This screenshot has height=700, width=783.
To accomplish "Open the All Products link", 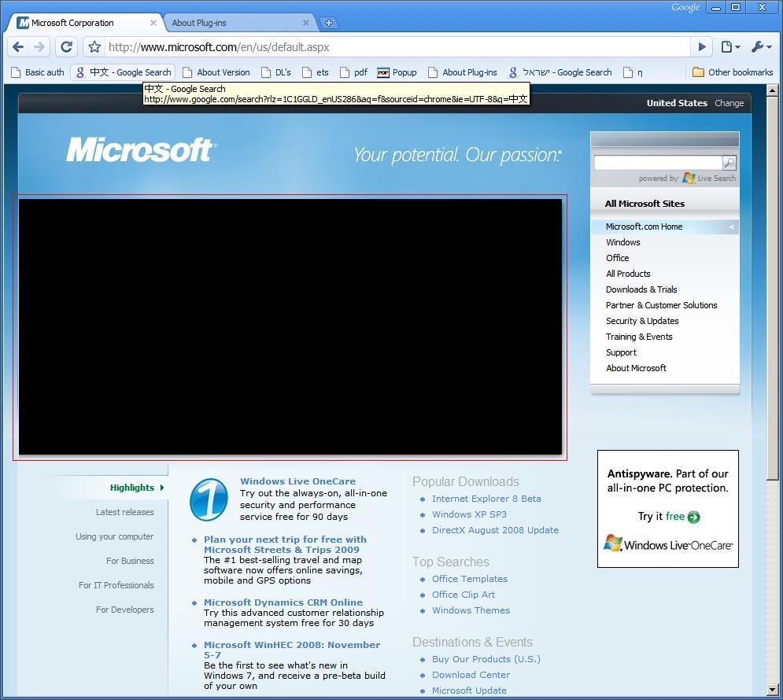I will (x=628, y=274).
